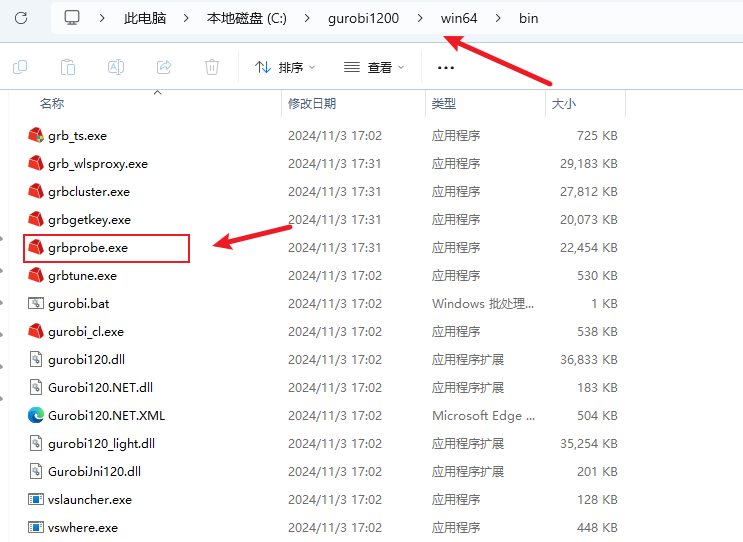Click the date cell of grb_ts.exe

tap(335, 136)
